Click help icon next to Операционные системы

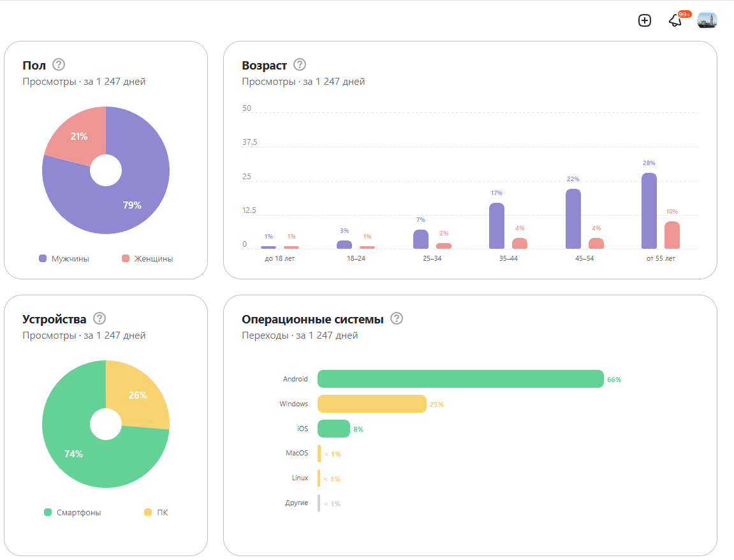[x=397, y=318]
